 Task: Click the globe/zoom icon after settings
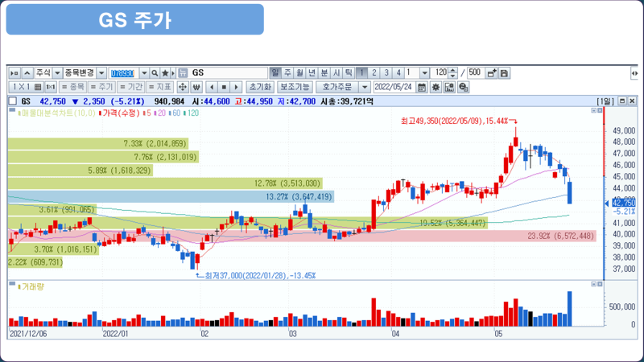(x=464, y=87)
